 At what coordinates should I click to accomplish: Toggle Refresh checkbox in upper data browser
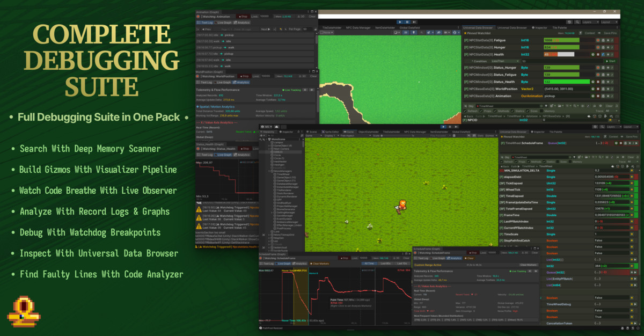coord(465,111)
